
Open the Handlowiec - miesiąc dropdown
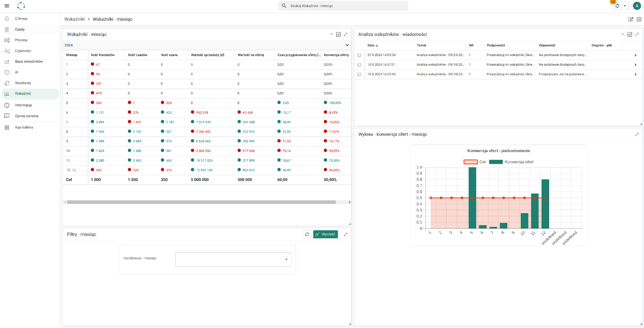(233, 259)
